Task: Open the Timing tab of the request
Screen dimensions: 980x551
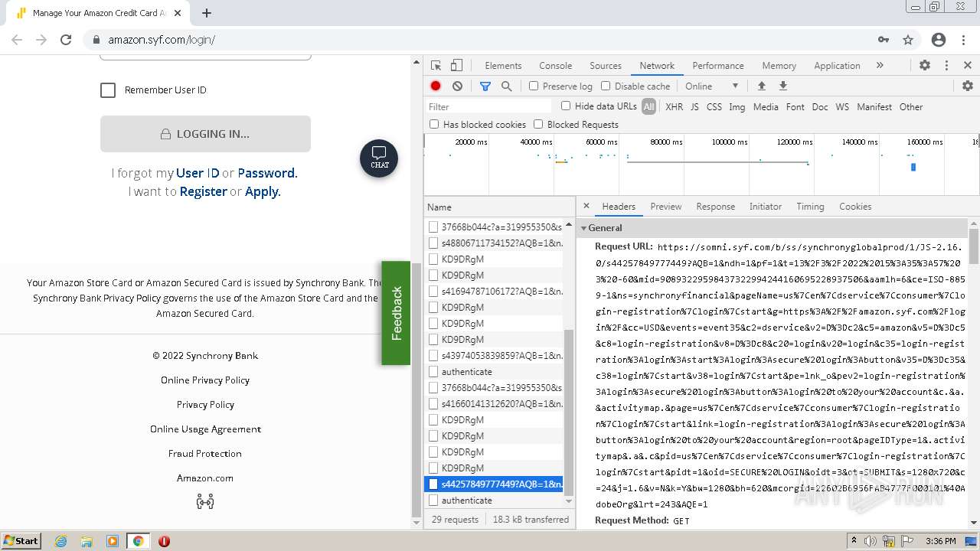Action: (x=810, y=207)
